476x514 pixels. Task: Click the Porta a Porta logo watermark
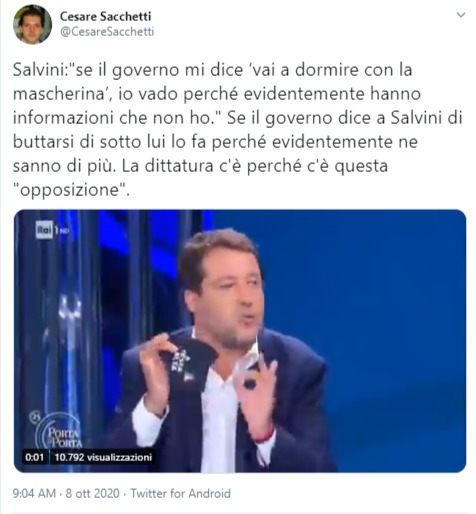tap(59, 431)
